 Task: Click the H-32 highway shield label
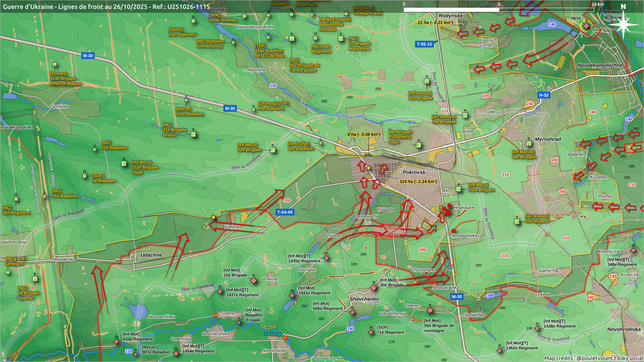click(x=543, y=95)
